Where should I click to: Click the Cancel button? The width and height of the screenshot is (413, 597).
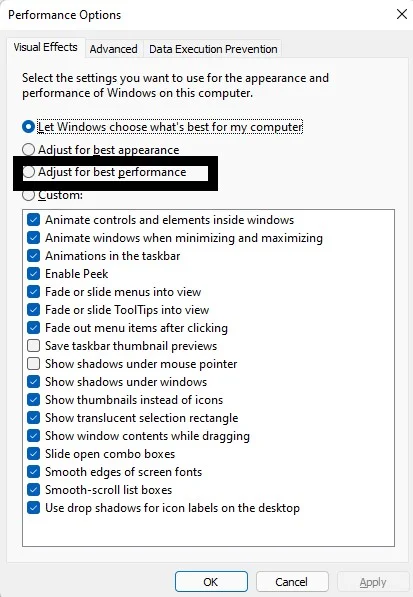[x=292, y=582]
